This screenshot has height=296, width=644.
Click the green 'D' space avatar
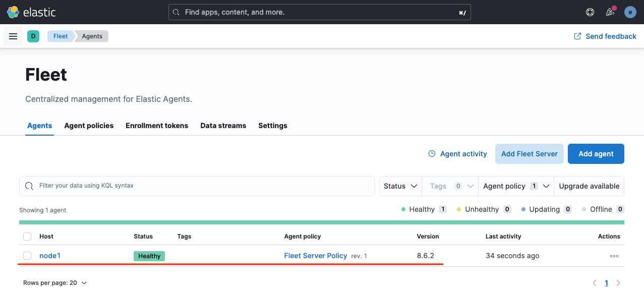point(33,36)
